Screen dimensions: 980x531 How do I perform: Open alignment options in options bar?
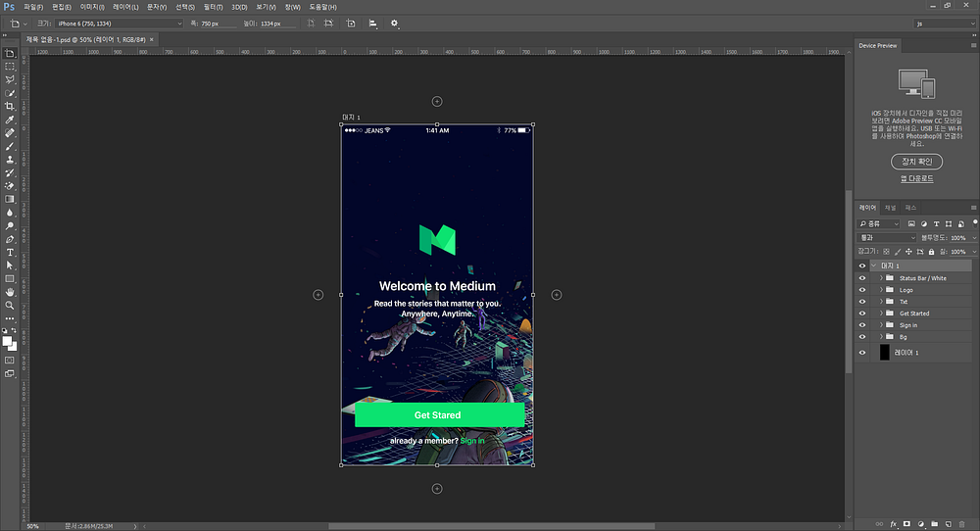(373, 24)
